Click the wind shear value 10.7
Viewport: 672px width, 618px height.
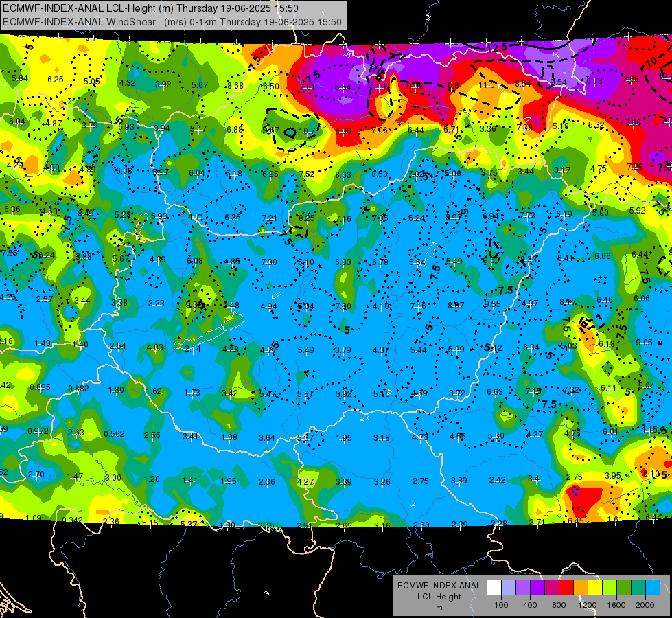[x=307, y=130]
